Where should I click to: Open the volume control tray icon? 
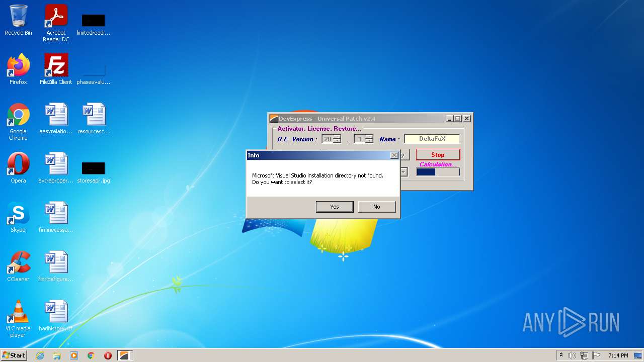[572, 355]
